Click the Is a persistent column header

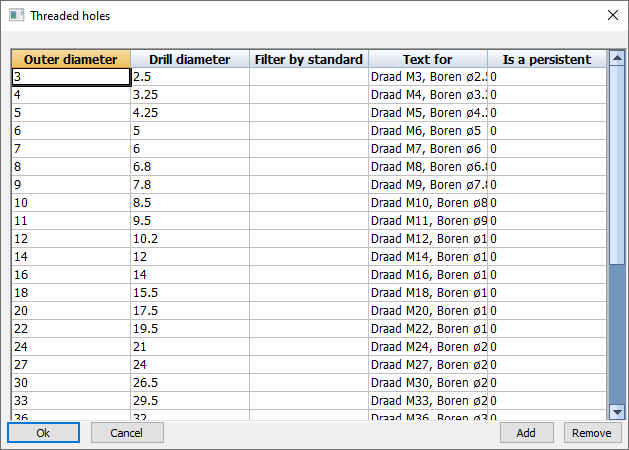[x=546, y=59]
